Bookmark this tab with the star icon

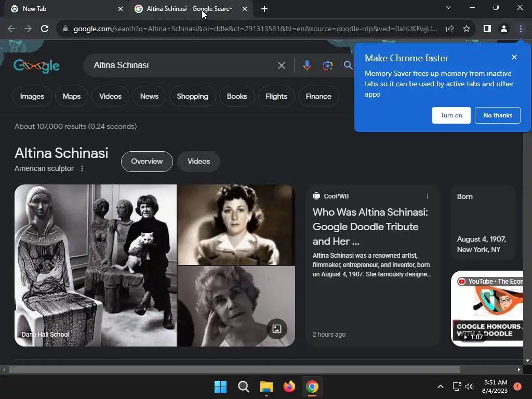tap(467, 29)
